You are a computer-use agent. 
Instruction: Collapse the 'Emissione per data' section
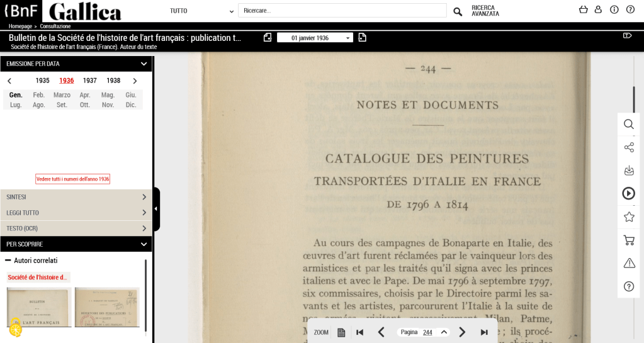144,64
